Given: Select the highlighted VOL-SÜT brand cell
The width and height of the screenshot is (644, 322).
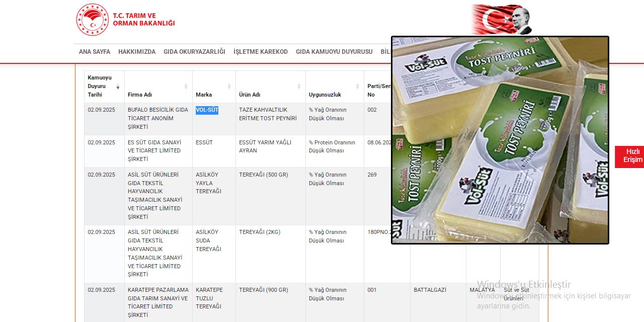Looking at the screenshot, I should pyautogui.click(x=207, y=110).
